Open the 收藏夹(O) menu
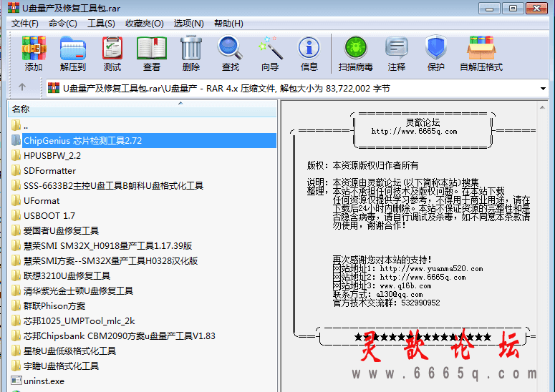This screenshot has height=392, width=555. click(145, 24)
